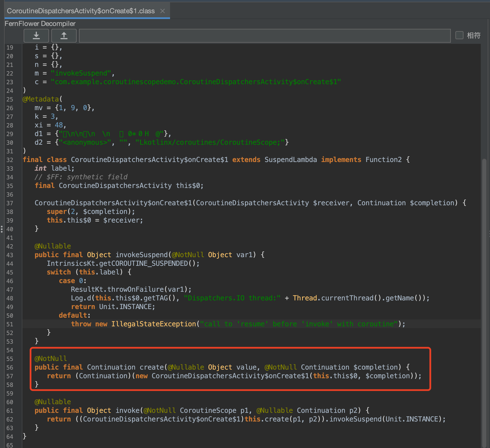This screenshot has width=490, height=448.
Task: Click the invoke method name on line 61
Action: 127,411
